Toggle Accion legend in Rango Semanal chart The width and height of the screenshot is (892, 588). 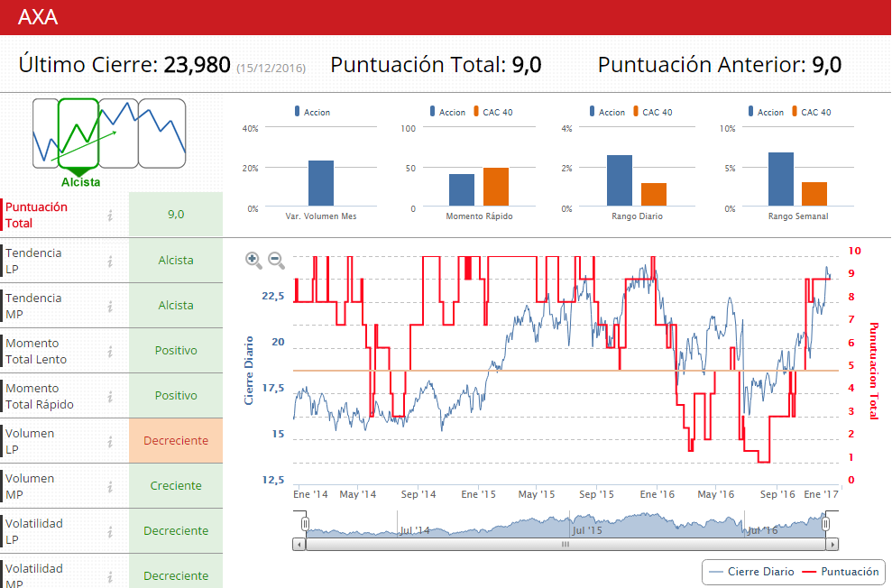766,112
